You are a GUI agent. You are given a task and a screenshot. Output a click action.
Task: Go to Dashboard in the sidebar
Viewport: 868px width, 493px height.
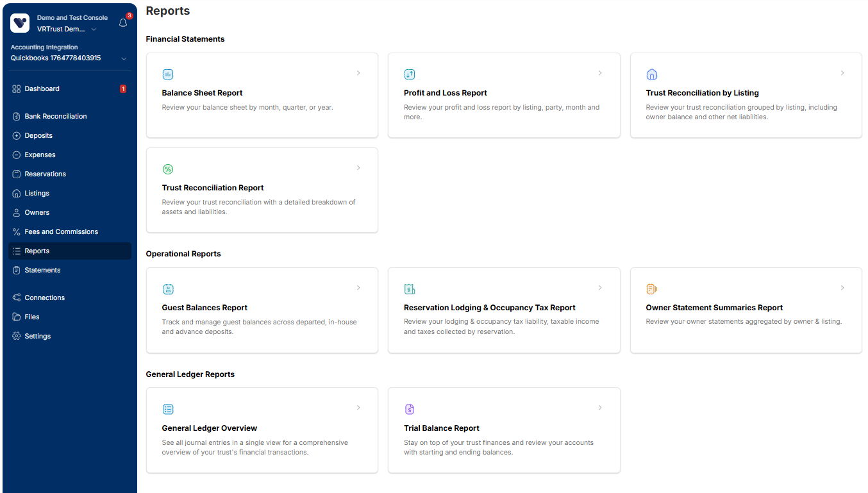point(70,89)
